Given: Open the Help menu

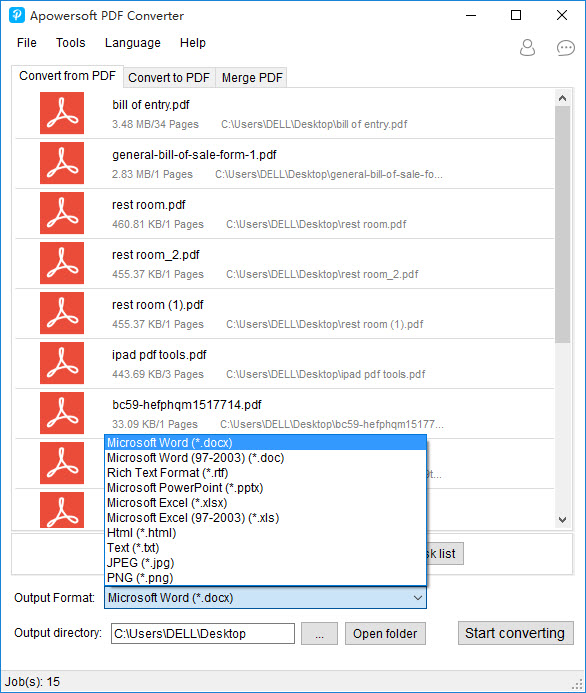Looking at the screenshot, I should pos(193,43).
